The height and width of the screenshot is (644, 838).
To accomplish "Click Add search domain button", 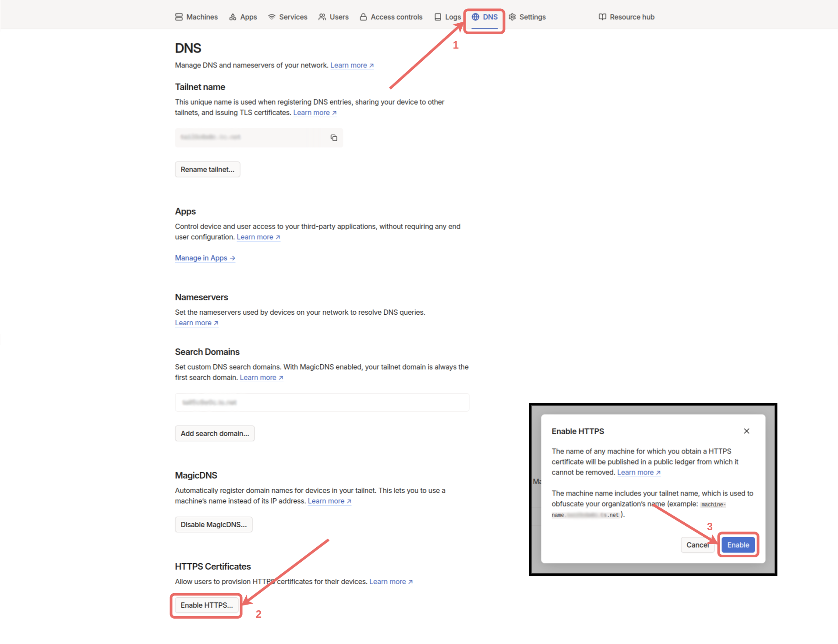I will click(x=215, y=433).
